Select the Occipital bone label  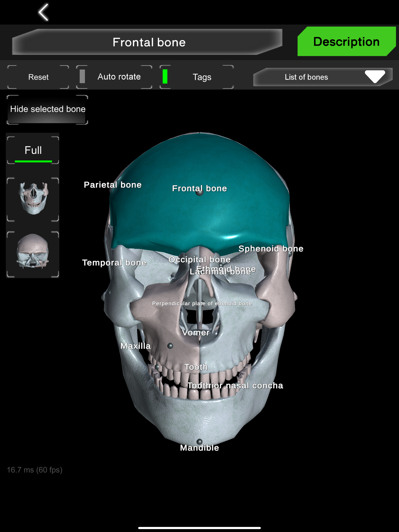click(x=199, y=260)
